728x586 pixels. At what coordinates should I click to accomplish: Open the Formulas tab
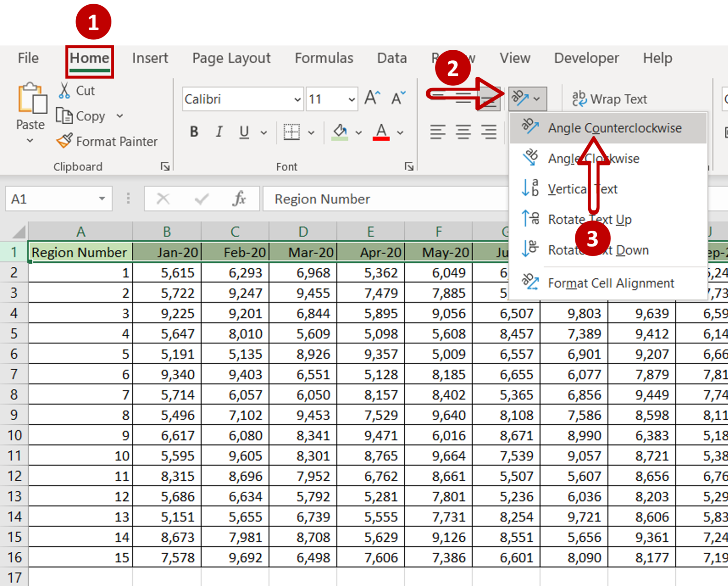point(324,58)
